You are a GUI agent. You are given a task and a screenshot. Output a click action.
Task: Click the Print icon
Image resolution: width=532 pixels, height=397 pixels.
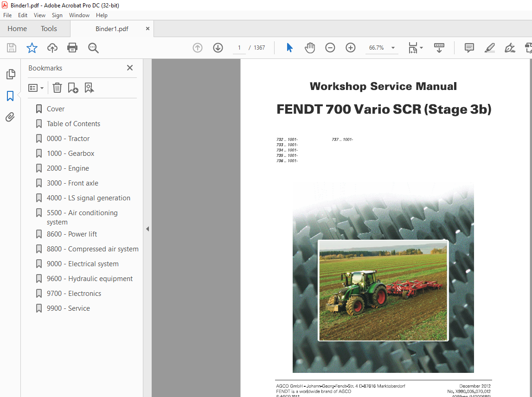72,48
